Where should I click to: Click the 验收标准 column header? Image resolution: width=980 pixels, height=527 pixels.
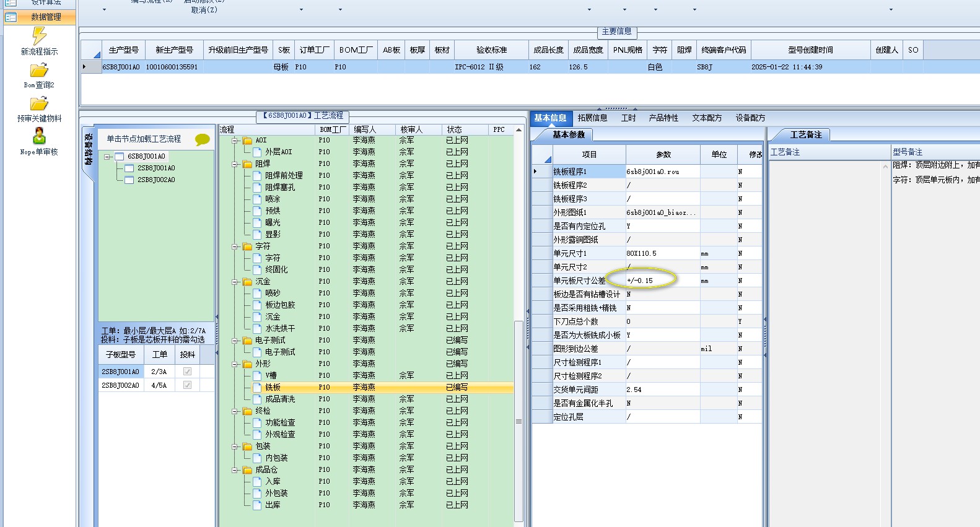point(491,50)
